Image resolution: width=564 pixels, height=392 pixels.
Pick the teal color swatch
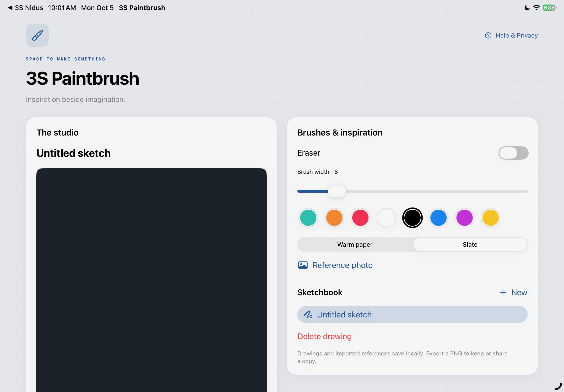308,218
